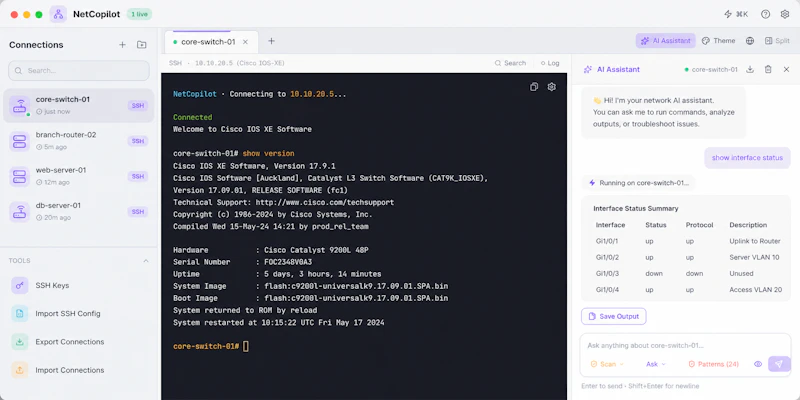Open terminal settings gear icon
800x400 pixels.
(x=552, y=87)
